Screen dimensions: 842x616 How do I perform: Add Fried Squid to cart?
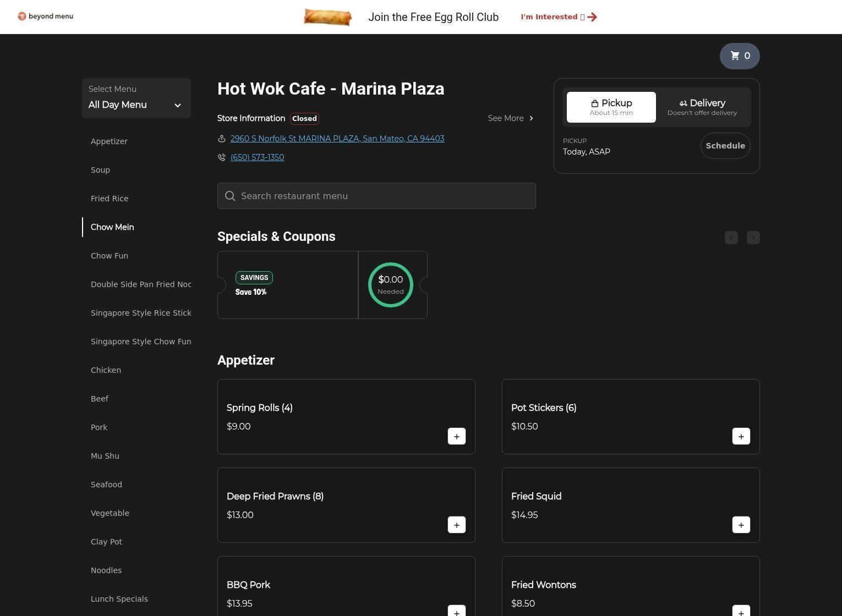point(741,525)
